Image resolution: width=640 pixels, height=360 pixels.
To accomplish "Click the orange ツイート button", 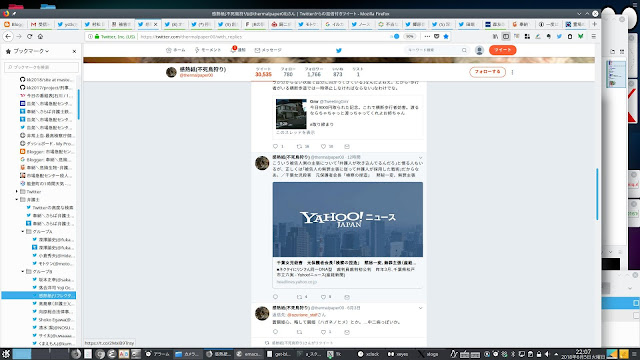I will click(502, 50).
